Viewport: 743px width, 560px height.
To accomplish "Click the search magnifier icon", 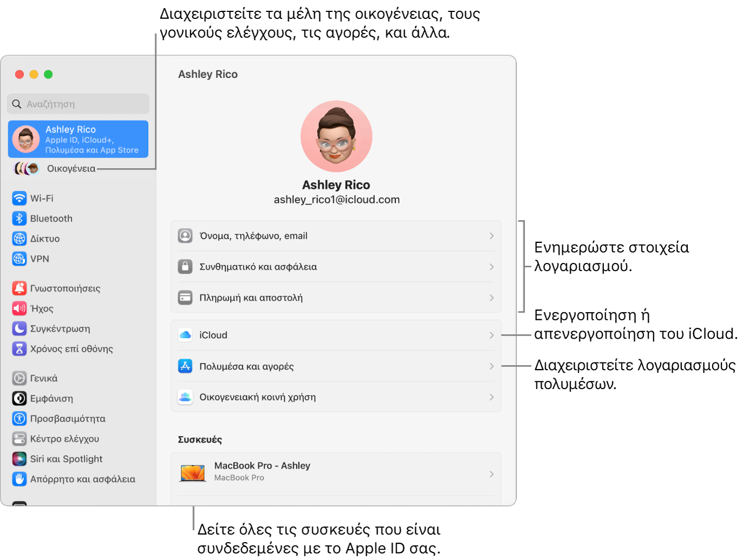I will 17,104.
